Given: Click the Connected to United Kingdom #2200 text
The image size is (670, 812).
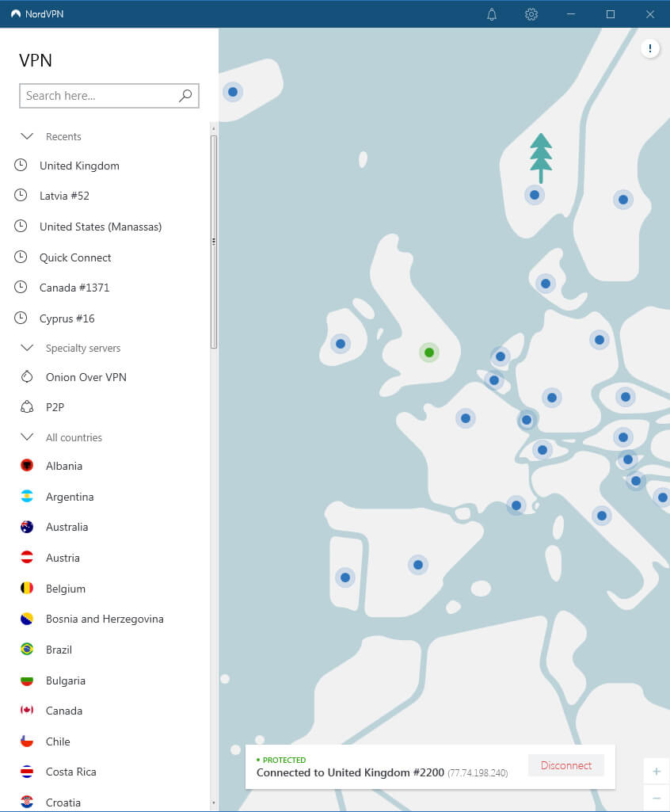Looking at the screenshot, I should coord(350,772).
